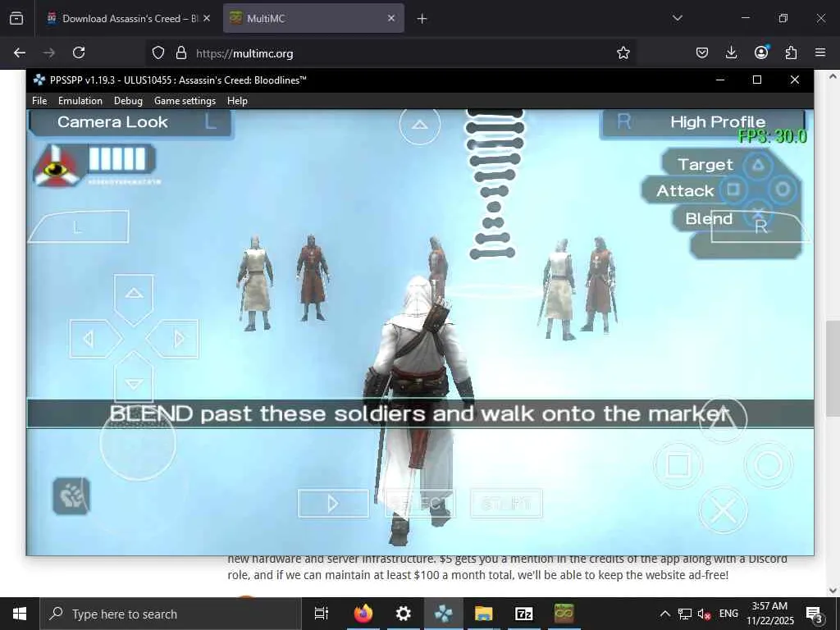
Task: Switch to the MultiMC browser tab
Action: coord(313,18)
